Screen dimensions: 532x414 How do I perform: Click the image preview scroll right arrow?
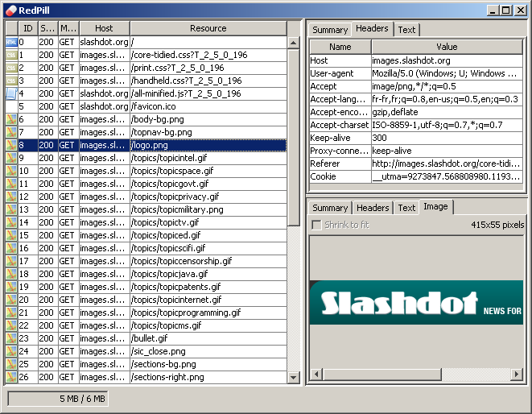pos(517,375)
